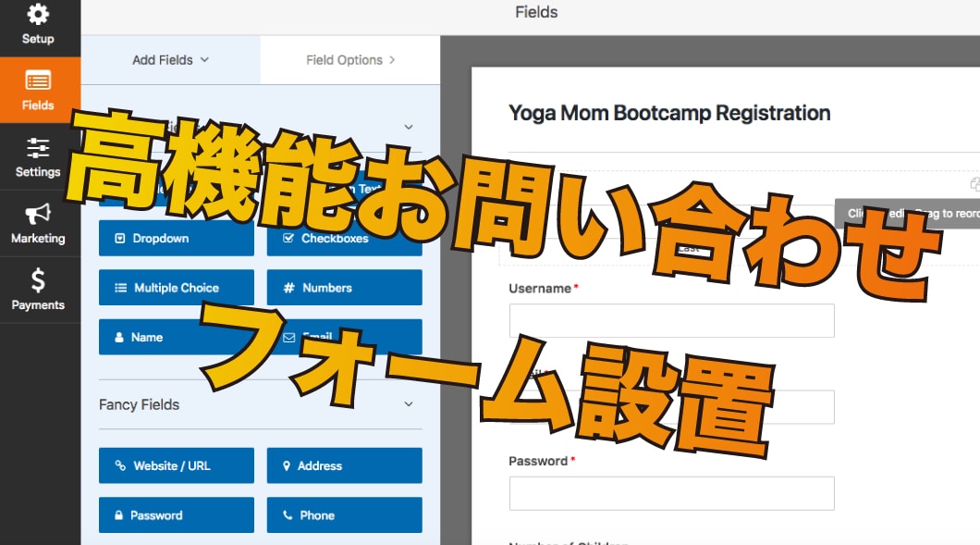980x545 pixels.
Task: Click the Password field label in preview
Action: pyautogui.click(x=538, y=461)
